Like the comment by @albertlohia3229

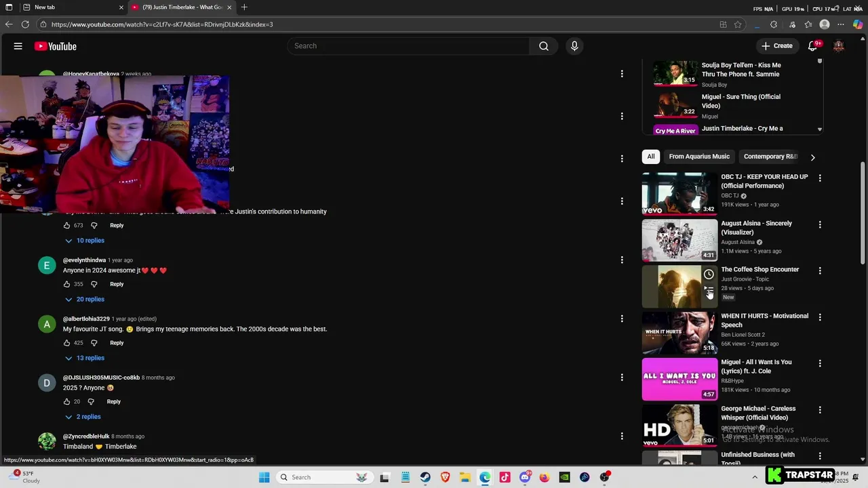[x=66, y=343]
